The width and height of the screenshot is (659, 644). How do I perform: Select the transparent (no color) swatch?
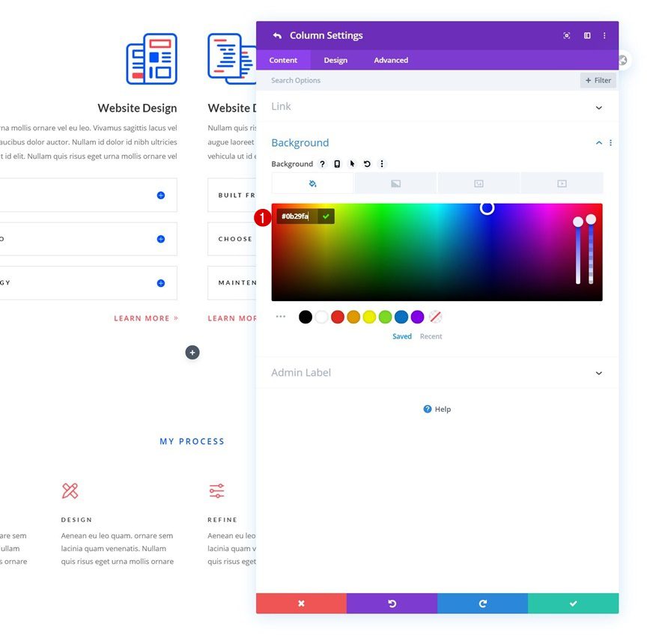coord(435,317)
